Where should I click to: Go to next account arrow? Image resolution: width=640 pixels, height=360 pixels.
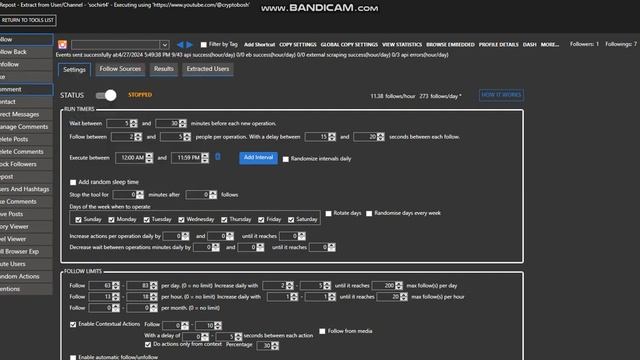(189, 44)
